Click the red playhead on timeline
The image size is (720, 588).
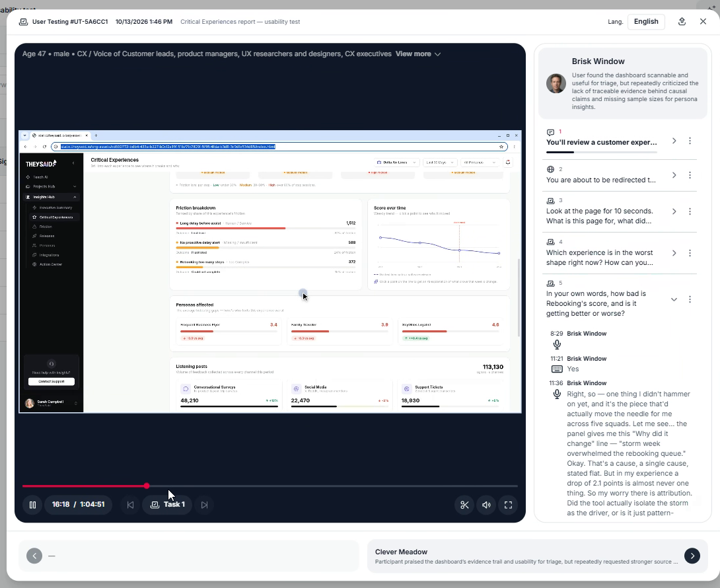tap(147, 486)
